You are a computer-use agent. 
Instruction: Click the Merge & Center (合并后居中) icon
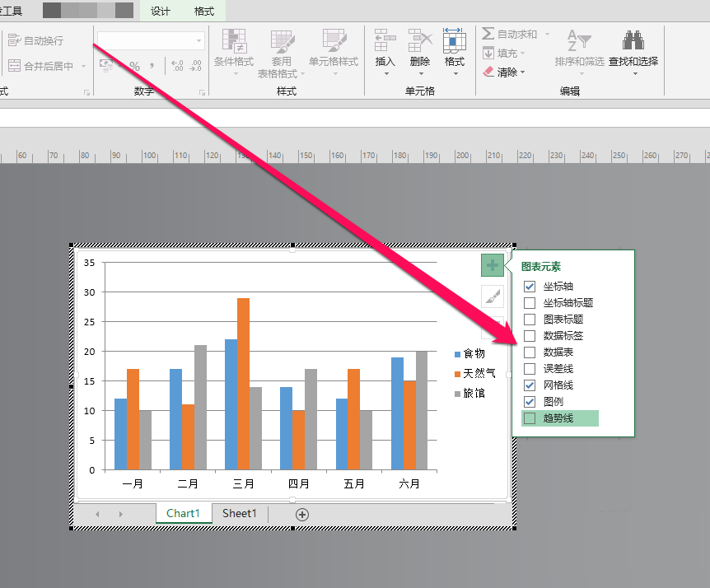click(x=14, y=66)
